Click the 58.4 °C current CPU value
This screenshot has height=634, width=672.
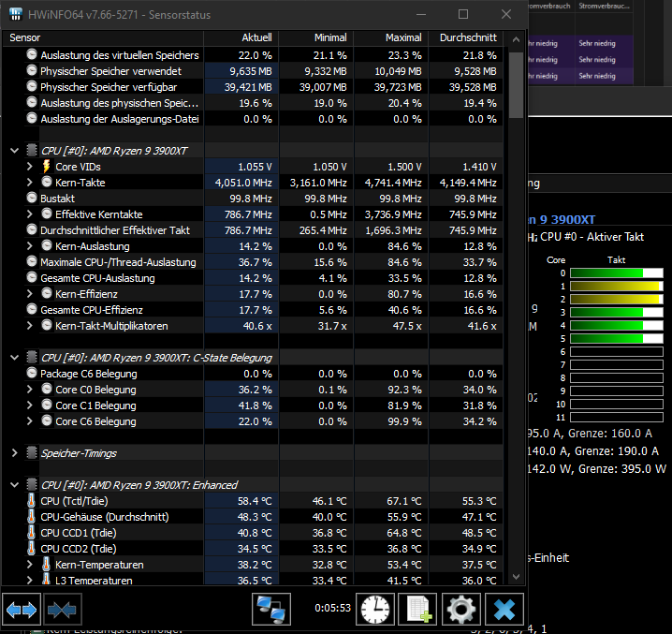coord(255,501)
